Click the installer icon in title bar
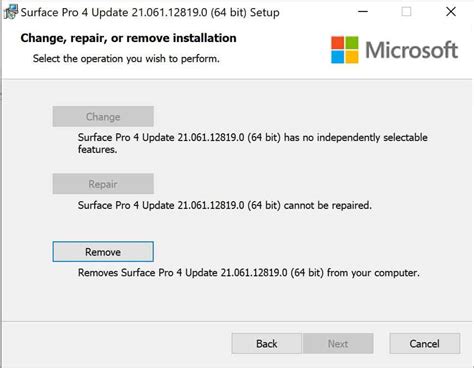The height and width of the screenshot is (368, 474). coord(10,12)
